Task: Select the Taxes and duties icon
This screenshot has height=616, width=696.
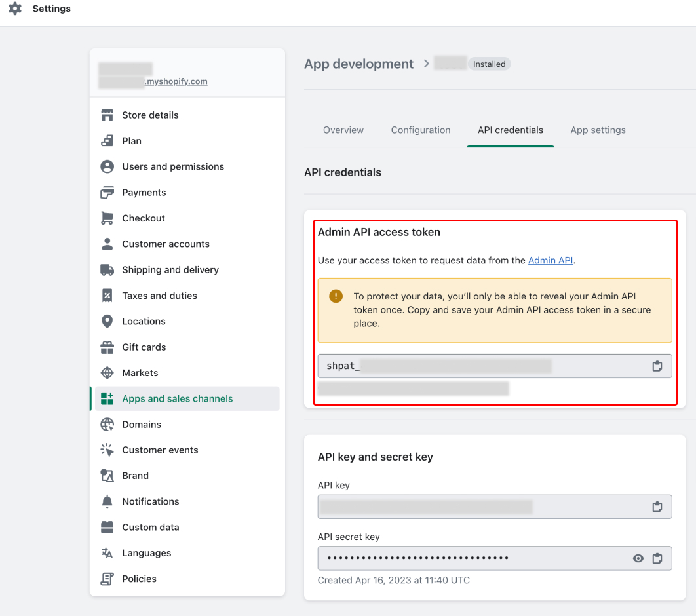Action: [x=107, y=295]
